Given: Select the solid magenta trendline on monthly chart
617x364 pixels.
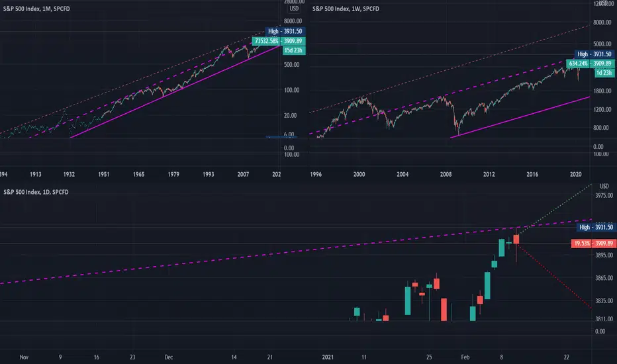Looking at the screenshot, I should pos(175,91).
